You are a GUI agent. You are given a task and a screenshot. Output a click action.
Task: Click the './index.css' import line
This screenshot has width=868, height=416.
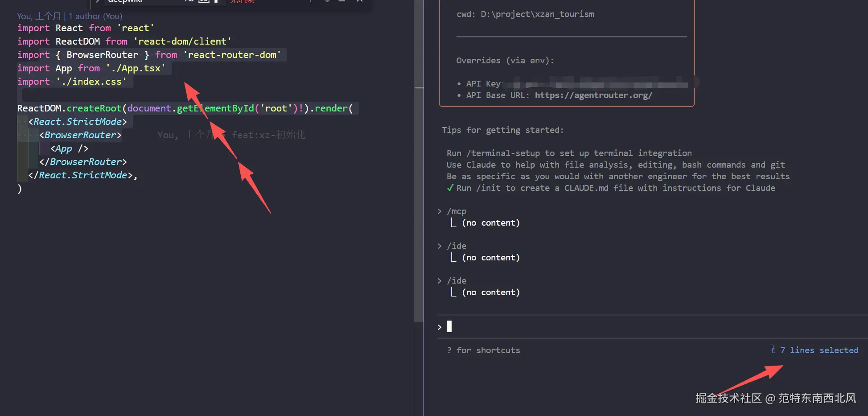coord(72,81)
